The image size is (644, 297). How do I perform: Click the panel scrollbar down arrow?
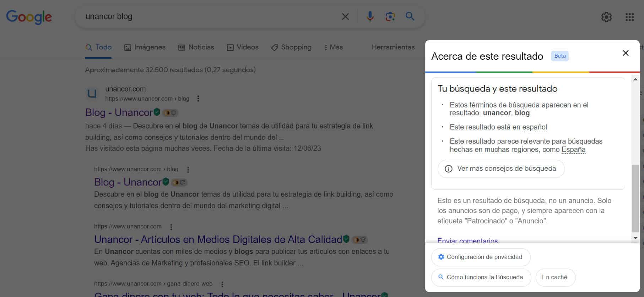tap(635, 238)
